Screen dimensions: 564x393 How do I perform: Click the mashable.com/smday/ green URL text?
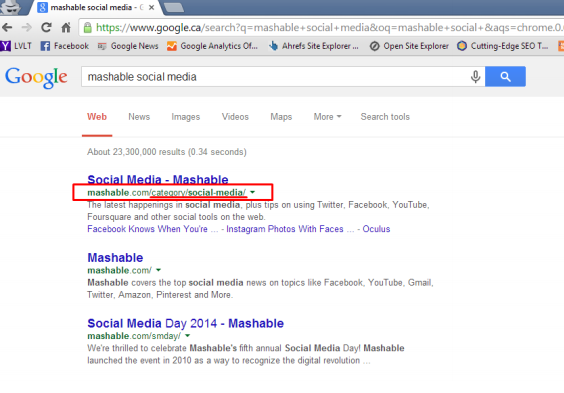(x=134, y=336)
